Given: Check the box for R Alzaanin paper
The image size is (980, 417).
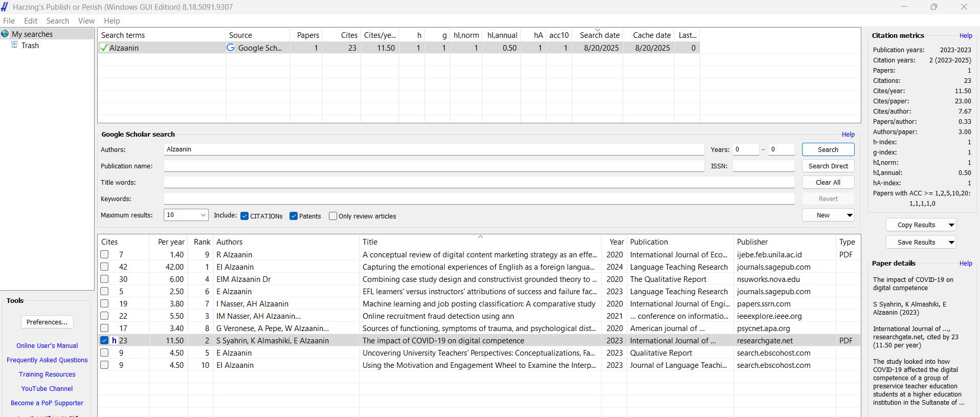Looking at the screenshot, I should pos(104,254).
